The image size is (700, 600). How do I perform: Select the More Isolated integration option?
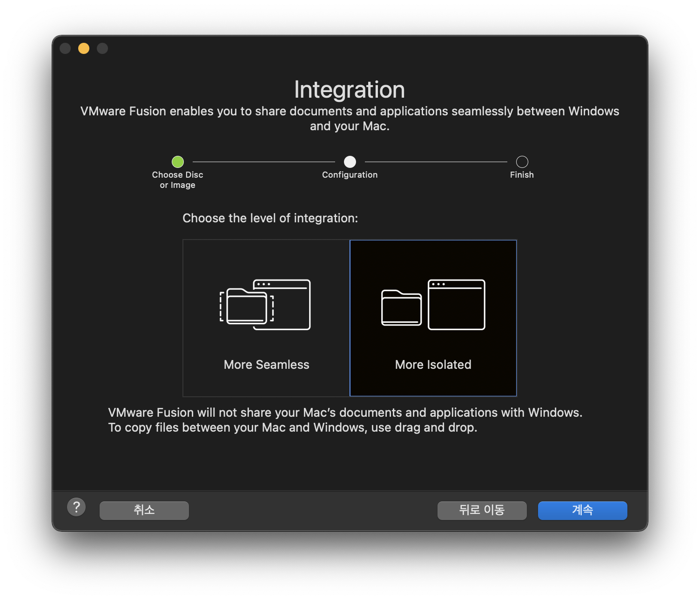[433, 318]
